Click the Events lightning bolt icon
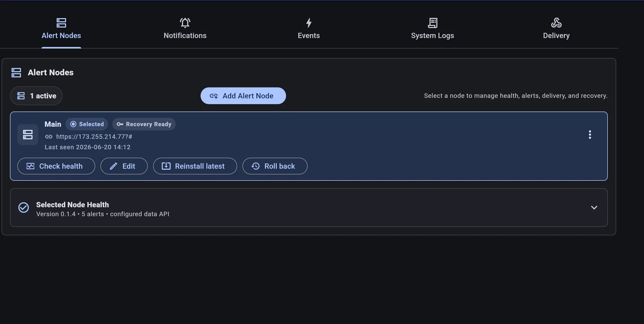This screenshot has width=644, height=324. point(309,23)
